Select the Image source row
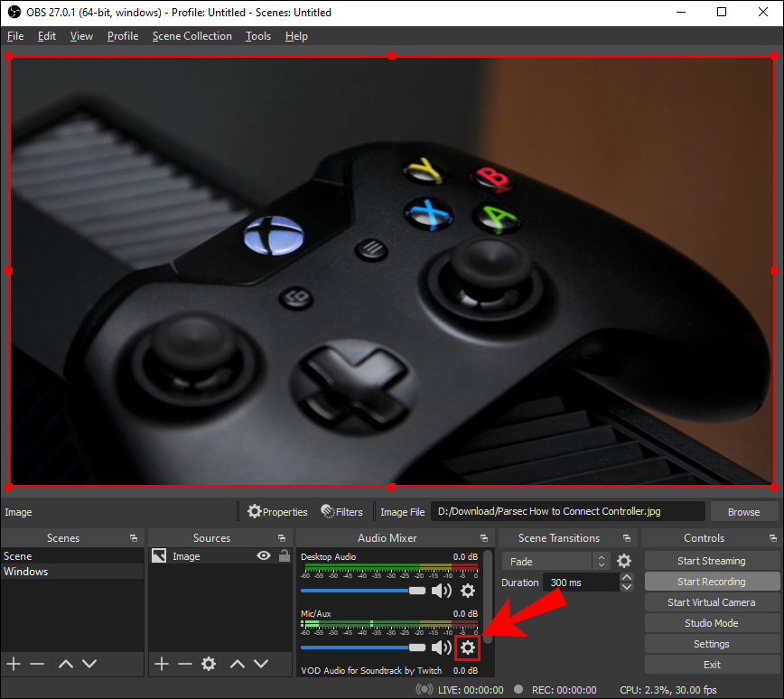This screenshot has width=784, height=699. click(220, 556)
